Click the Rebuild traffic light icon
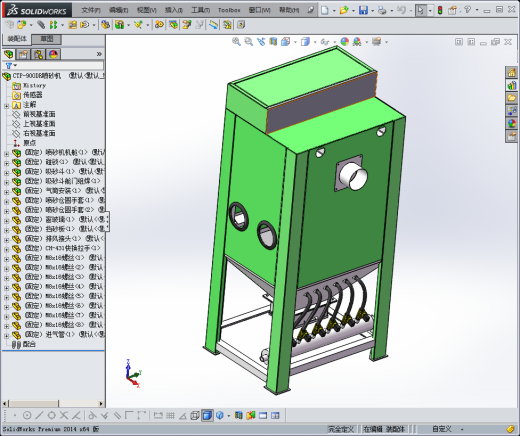Screen dimensions: 520x436 [x=440, y=10]
